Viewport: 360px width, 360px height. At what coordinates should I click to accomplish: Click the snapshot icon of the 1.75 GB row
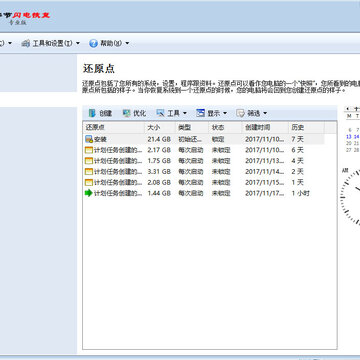89,161
